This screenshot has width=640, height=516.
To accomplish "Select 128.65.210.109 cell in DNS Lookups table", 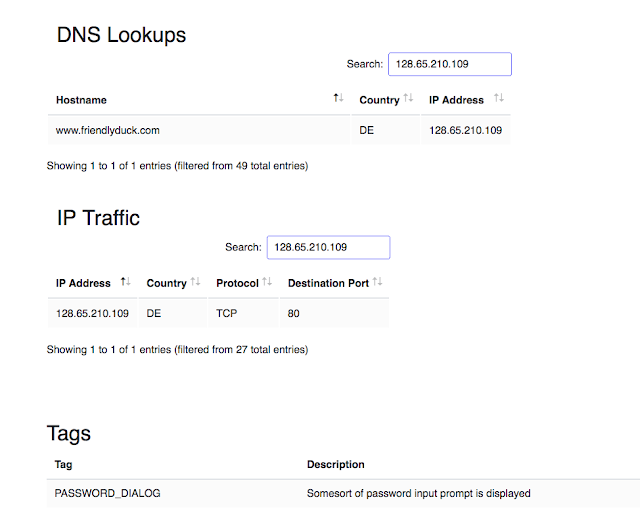I will 465,130.
